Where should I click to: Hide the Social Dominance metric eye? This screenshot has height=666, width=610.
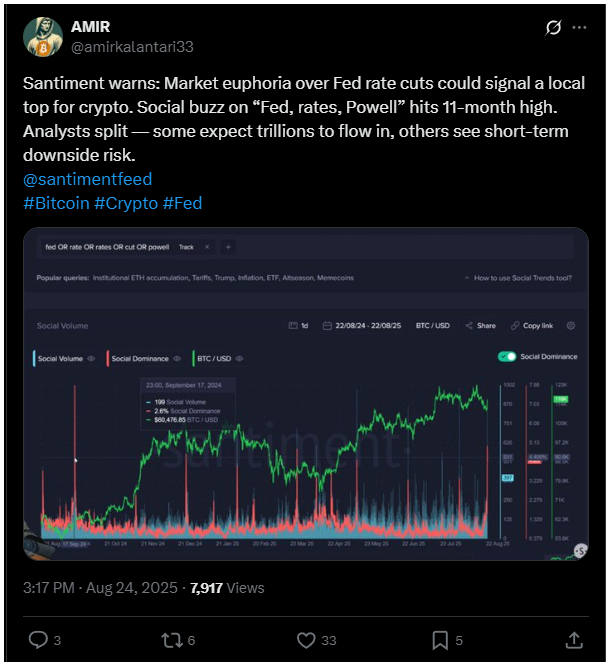tap(177, 358)
